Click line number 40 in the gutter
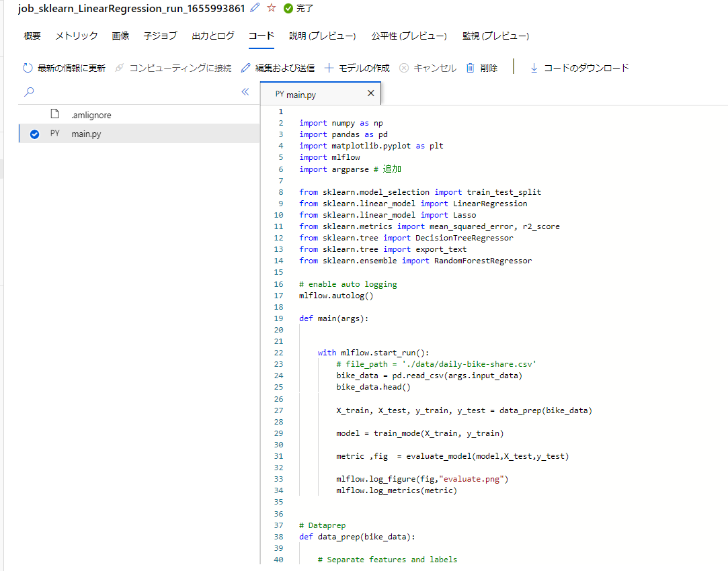728x571 pixels. click(x=278, y=560)
